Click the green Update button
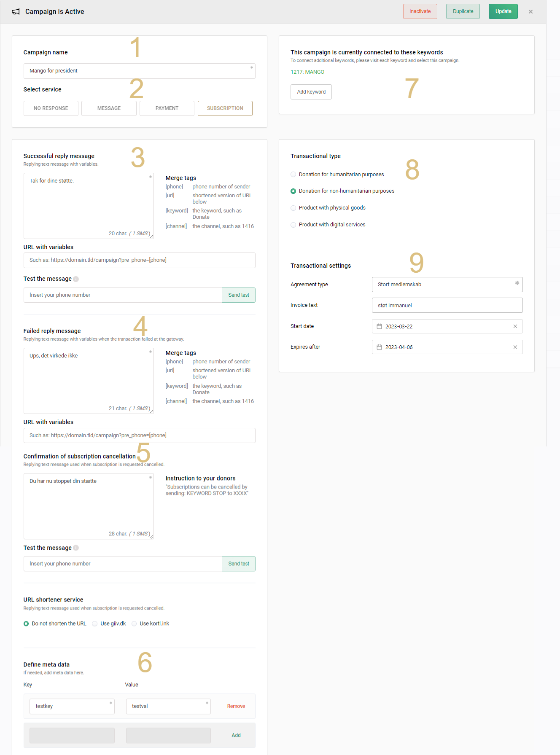This screenshot has width=560, height=755. pyautogui.click(x=503, y=11)
